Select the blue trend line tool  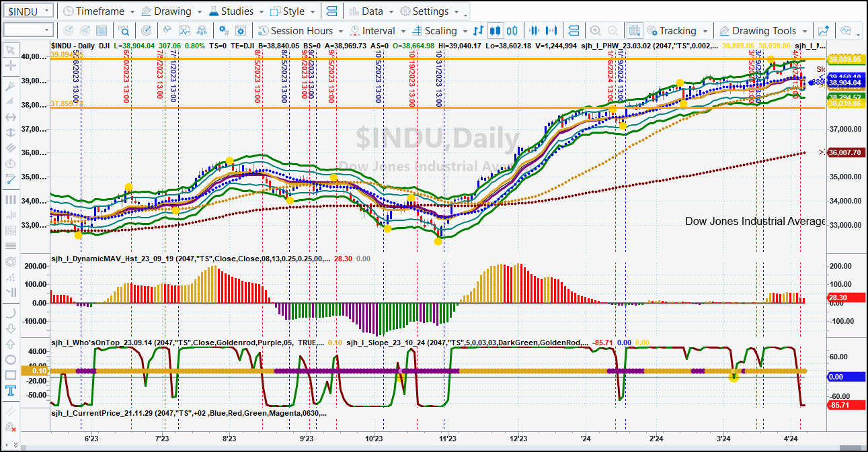[10, 179]
